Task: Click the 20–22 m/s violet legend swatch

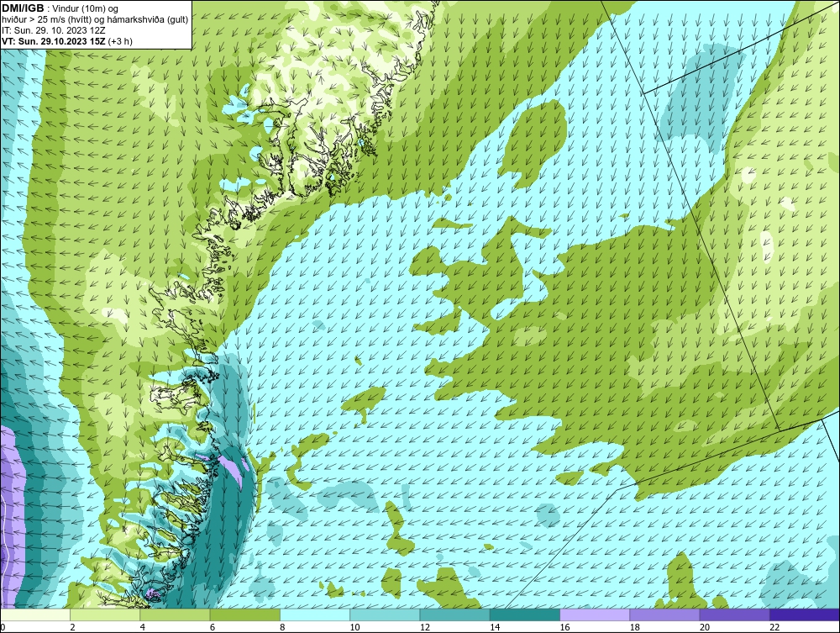Action: (x=734, y=615)
